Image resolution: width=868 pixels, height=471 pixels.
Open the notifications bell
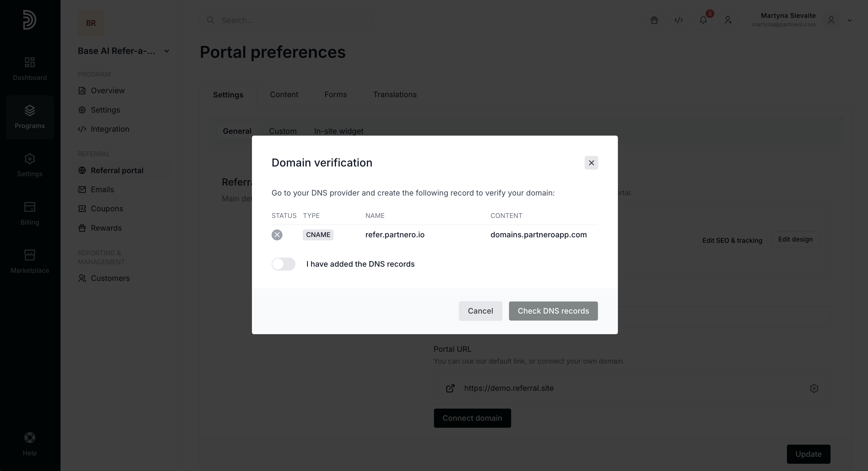703,20
